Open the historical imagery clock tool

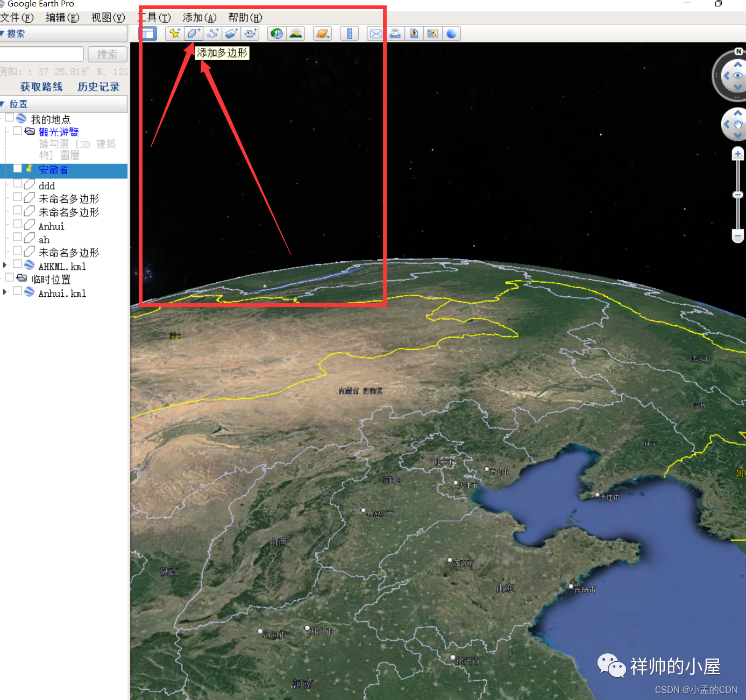click(x=276, y=34)
